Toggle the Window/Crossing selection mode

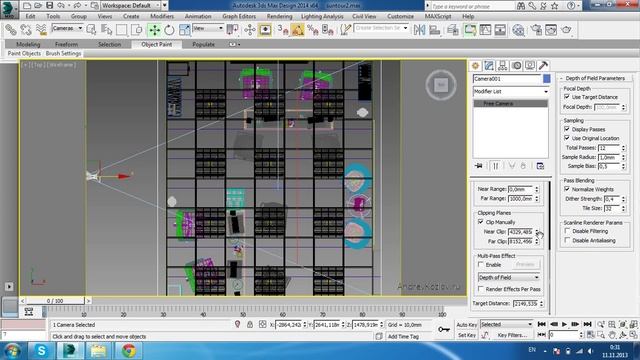tap(137, 30)
